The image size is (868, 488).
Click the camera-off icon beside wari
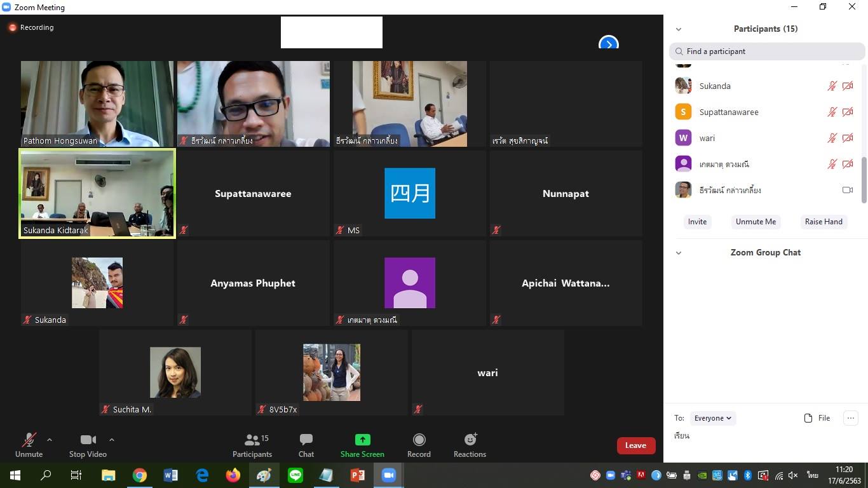847,138
